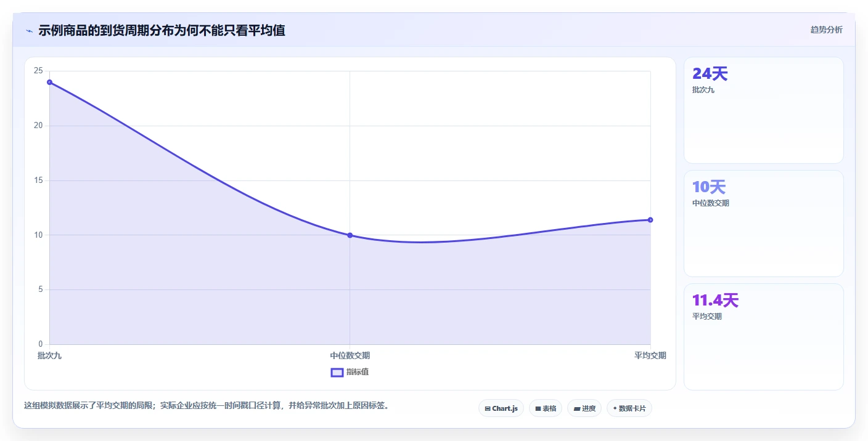Select the 数据卡片 tag chip

pyautogui.click(x=629, y=408)
